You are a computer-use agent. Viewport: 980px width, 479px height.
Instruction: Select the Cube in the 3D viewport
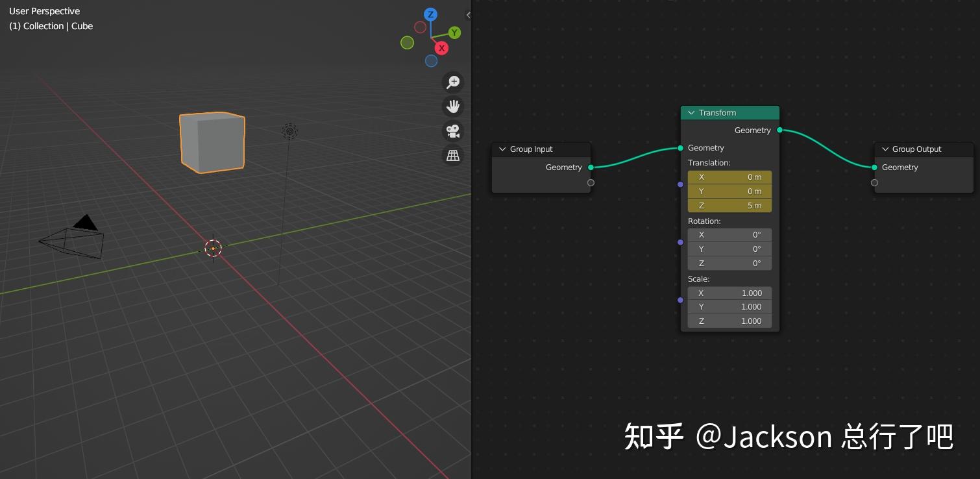(x=212, y=141)
